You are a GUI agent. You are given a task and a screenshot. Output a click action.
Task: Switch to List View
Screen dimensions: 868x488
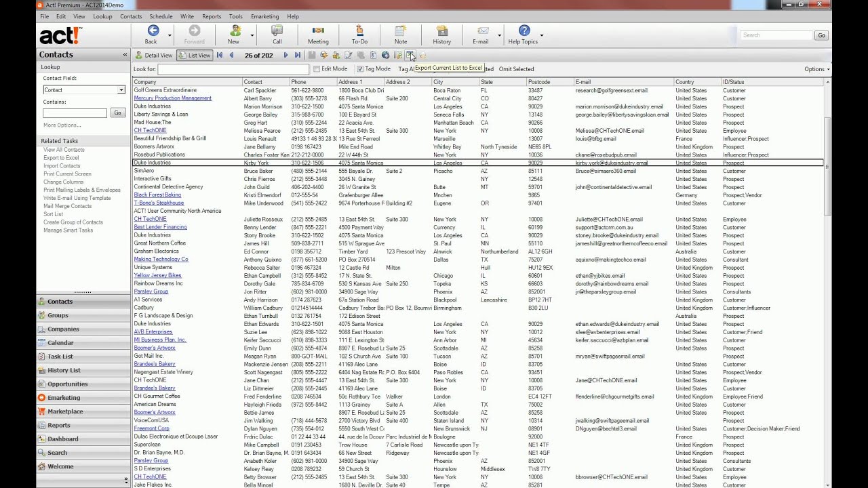(x=195, y=55)
